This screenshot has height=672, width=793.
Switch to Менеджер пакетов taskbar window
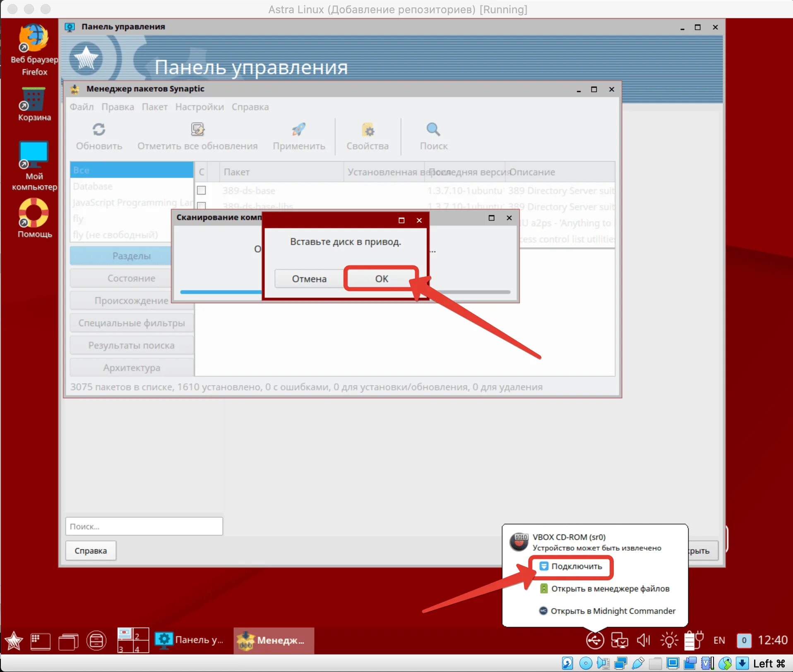(x=274, y=640)
